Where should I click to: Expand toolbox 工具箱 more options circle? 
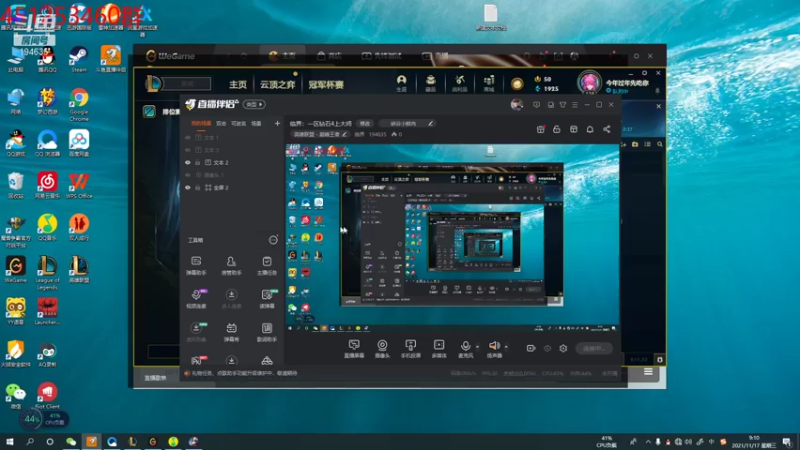(x=273, y=240)
